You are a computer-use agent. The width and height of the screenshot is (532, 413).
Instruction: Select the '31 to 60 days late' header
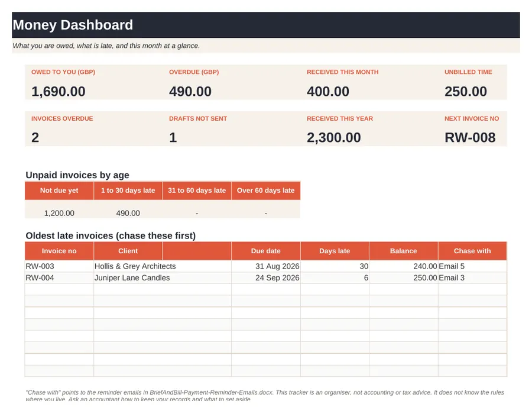click(197, 191)
